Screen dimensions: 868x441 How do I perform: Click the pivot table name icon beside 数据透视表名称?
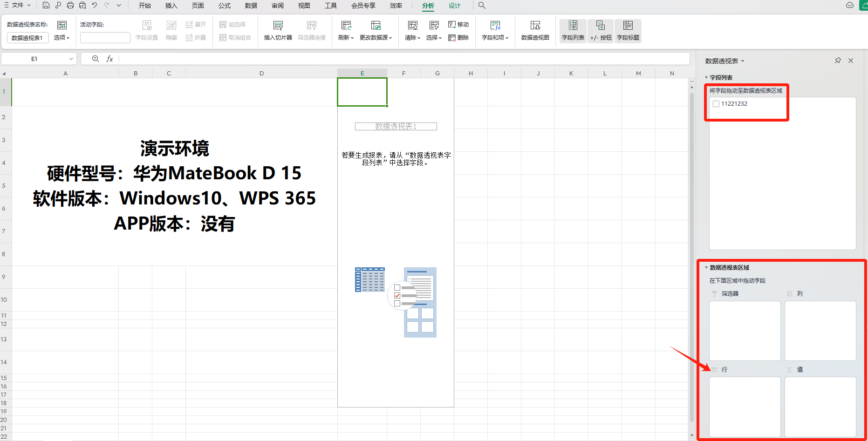click(62, 25)
